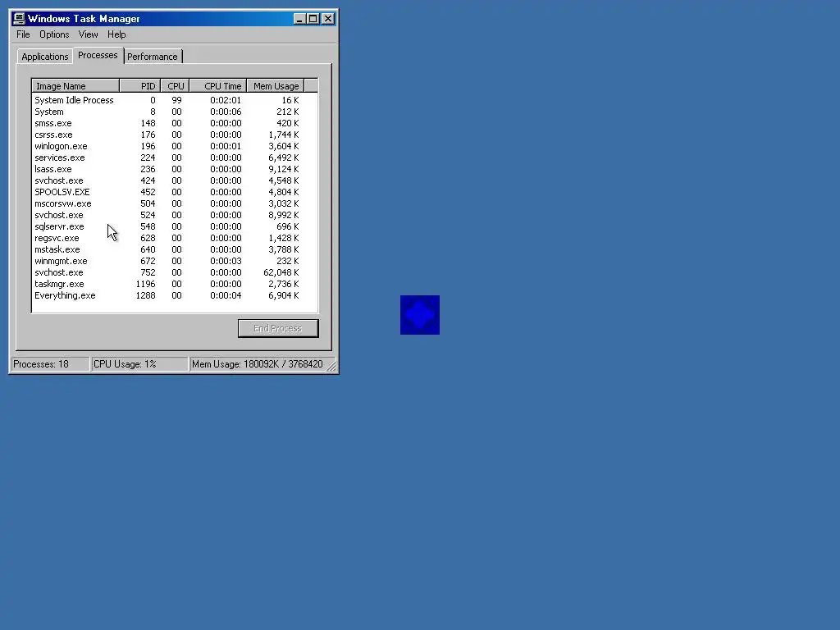Click the blue cross desktop icon
The image size is (840, 630).
tap(419, 315)
